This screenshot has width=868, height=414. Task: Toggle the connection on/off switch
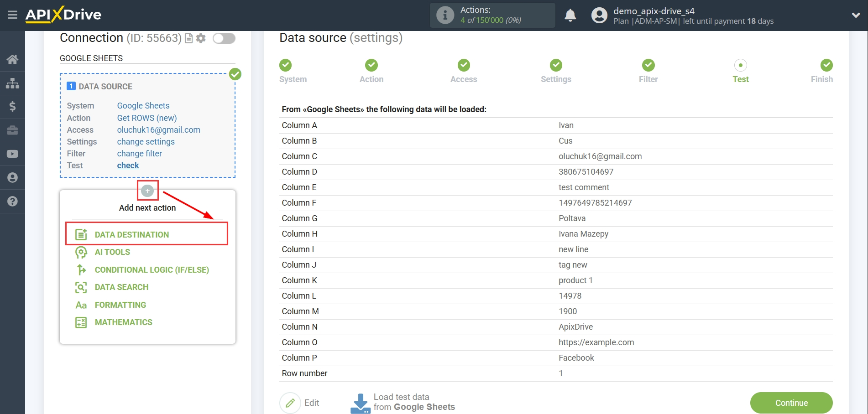(224, 38)
